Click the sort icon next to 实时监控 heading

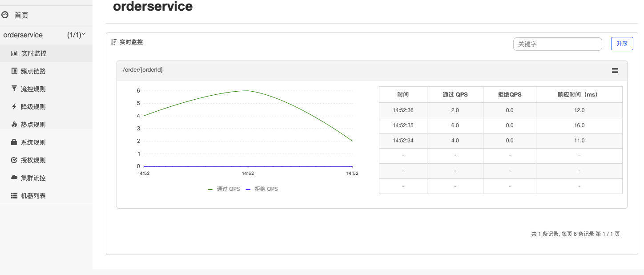113,42
